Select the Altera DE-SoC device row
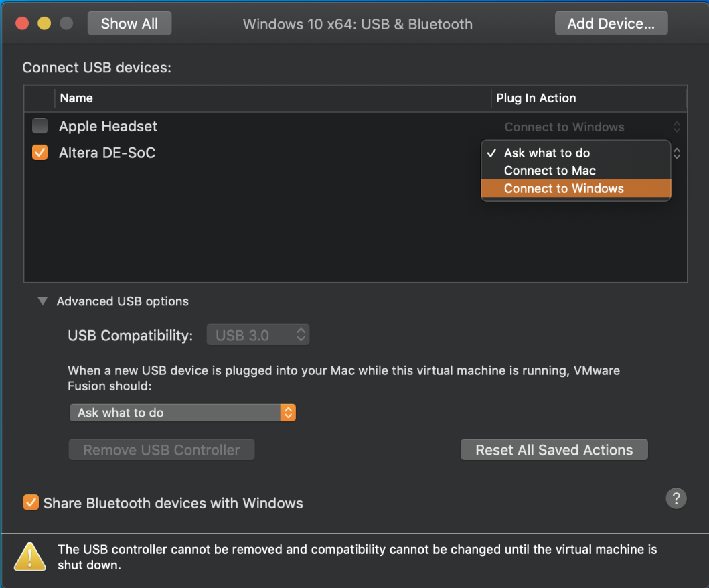Image resolution: width=709 pixels, height=588 pixels. coord(201,152)
